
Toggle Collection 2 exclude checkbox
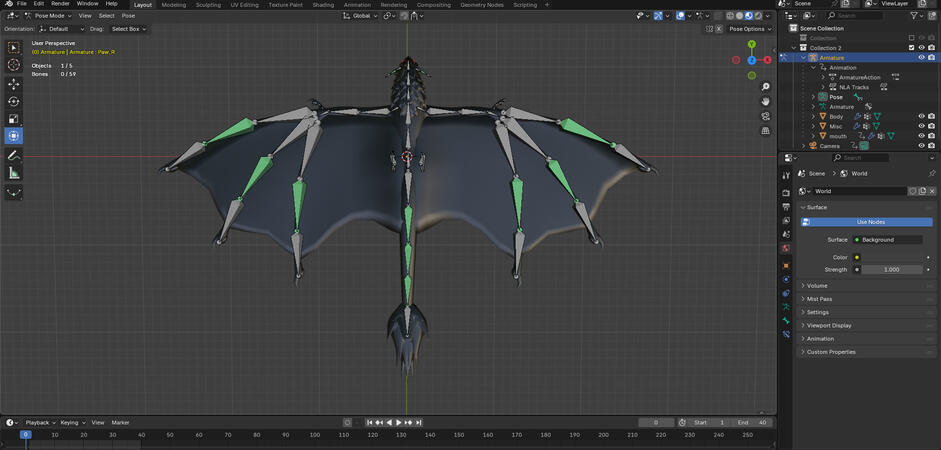click(x=911, y=48)
